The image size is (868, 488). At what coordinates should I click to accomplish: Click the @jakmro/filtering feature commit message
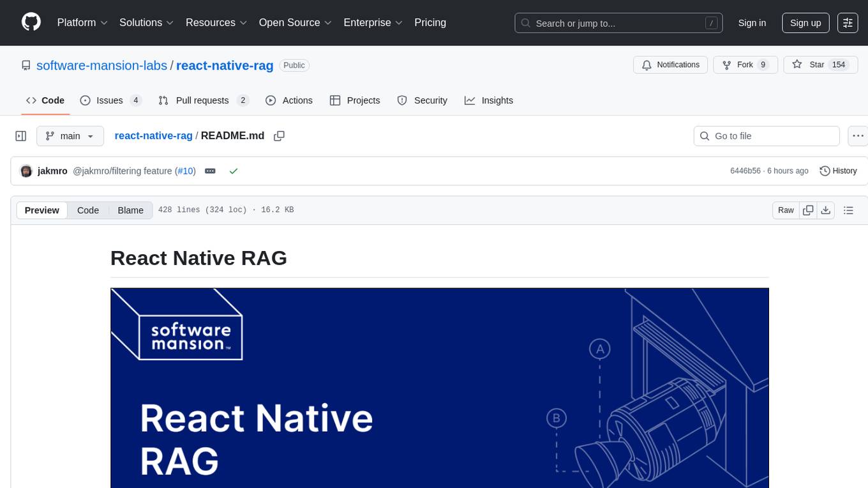click(x=123, y=171)
